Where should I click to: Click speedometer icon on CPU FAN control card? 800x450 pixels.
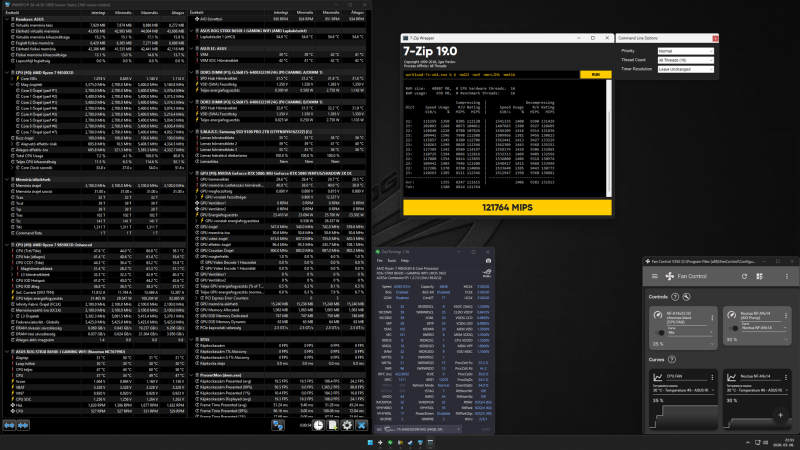click(658, 315)
